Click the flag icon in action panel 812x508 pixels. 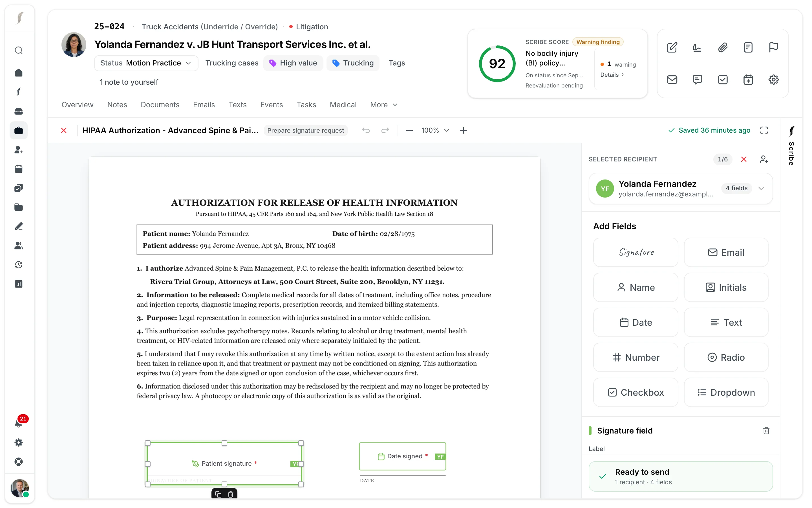click(x=773, y=47)
